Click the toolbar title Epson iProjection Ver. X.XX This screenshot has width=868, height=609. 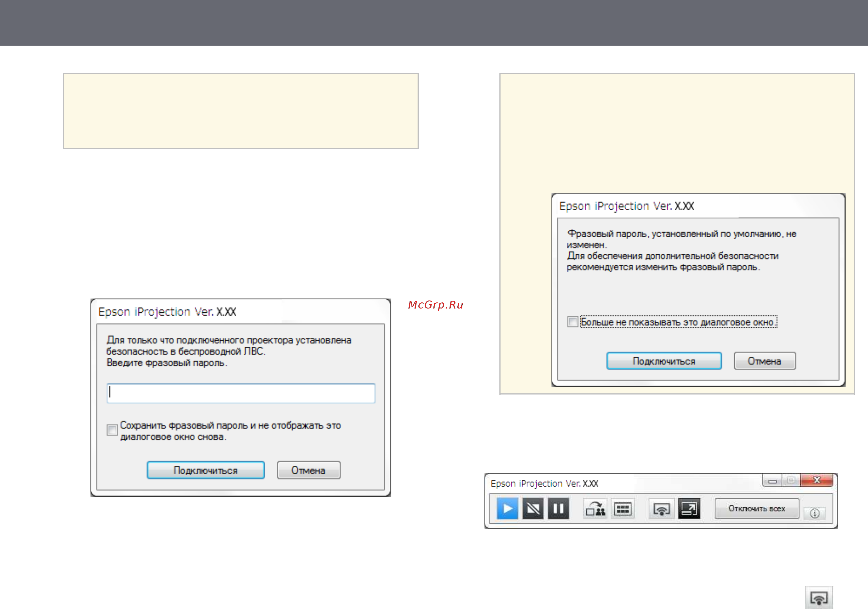(545, 484)
